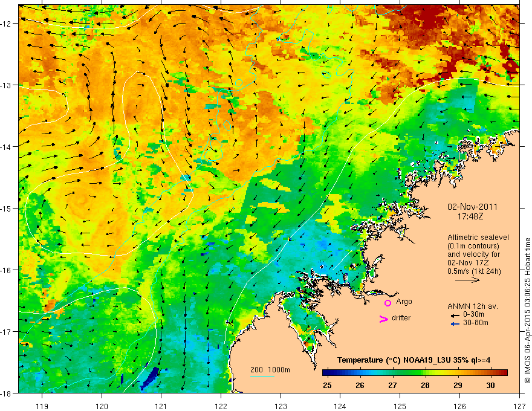Click the time label 17:48Z
This screenshot has width=532, height=411.
[x=470, y=216]
